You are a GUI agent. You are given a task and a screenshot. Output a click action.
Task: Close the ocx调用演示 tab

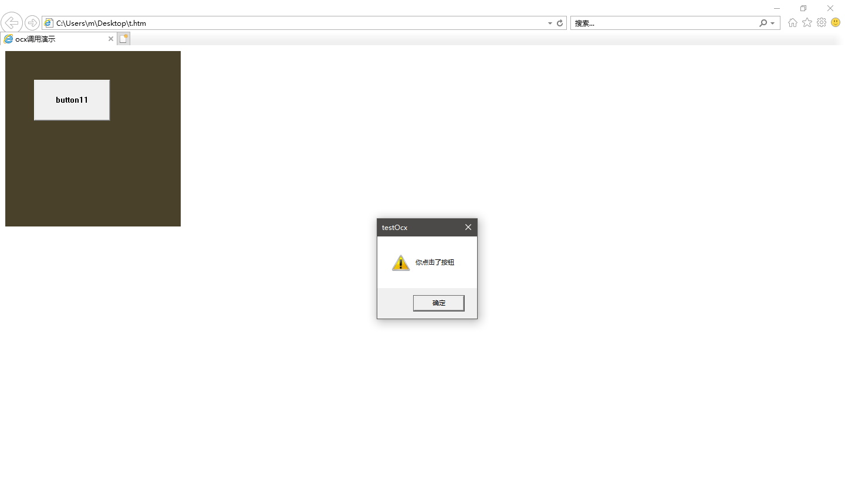coord(111,39)
